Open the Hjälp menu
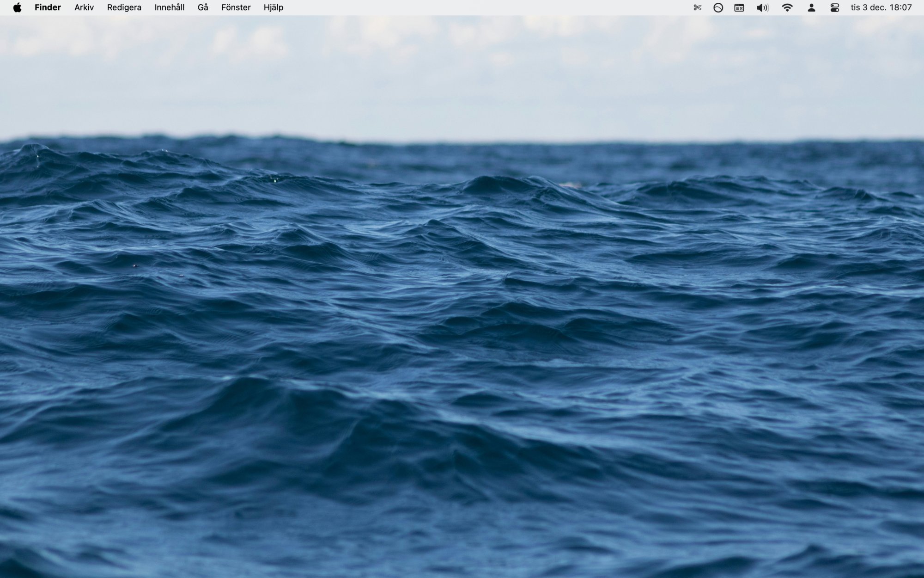This screenshot has width=924, height=578. (x=273, y=7)
